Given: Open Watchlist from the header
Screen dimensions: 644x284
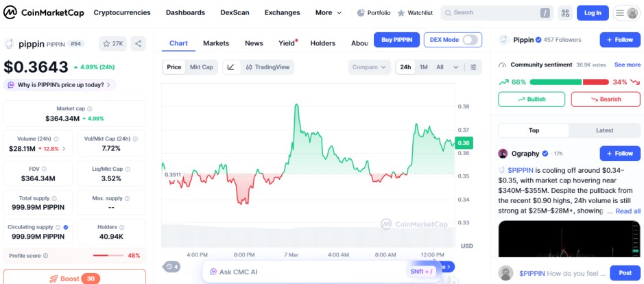Looking at the screenshot, I should click(x=415, y=12).
